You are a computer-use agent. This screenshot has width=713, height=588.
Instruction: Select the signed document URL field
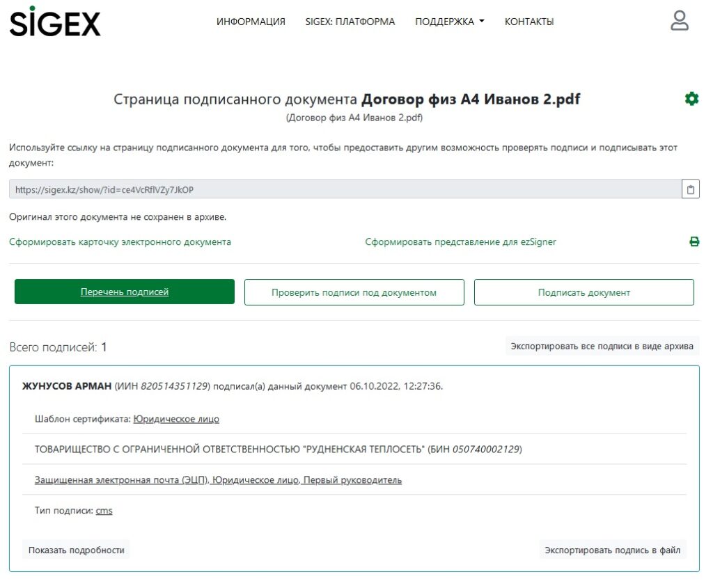(x=345, y=189)
